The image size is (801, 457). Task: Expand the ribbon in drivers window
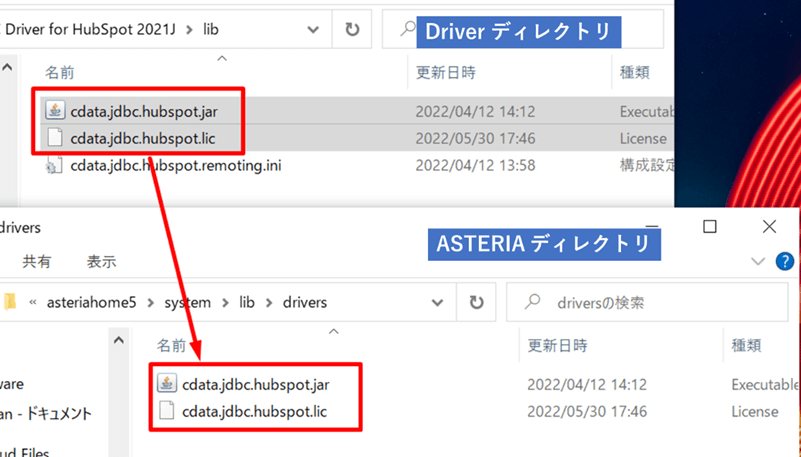coord(758,262)
